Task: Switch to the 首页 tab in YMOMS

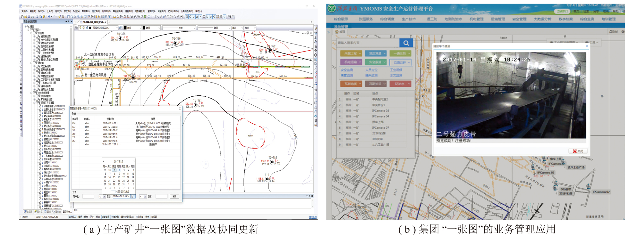Action: 340,32
